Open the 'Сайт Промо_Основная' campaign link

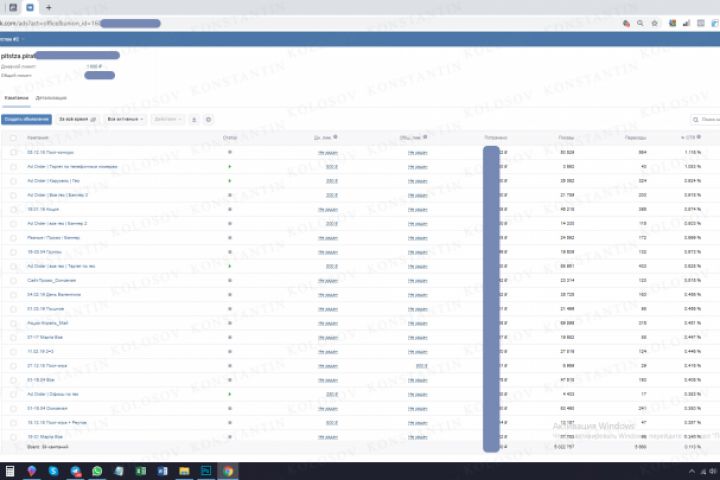pos(51,280)
